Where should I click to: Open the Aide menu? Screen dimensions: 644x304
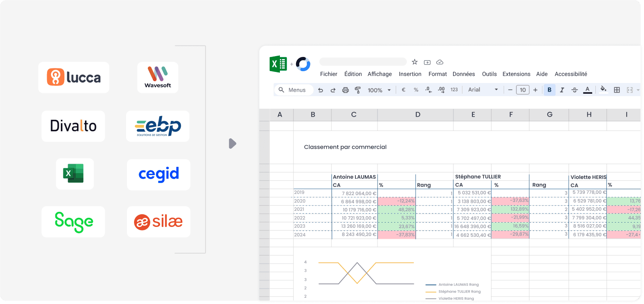pyautogui.click(x=542, y=74)
